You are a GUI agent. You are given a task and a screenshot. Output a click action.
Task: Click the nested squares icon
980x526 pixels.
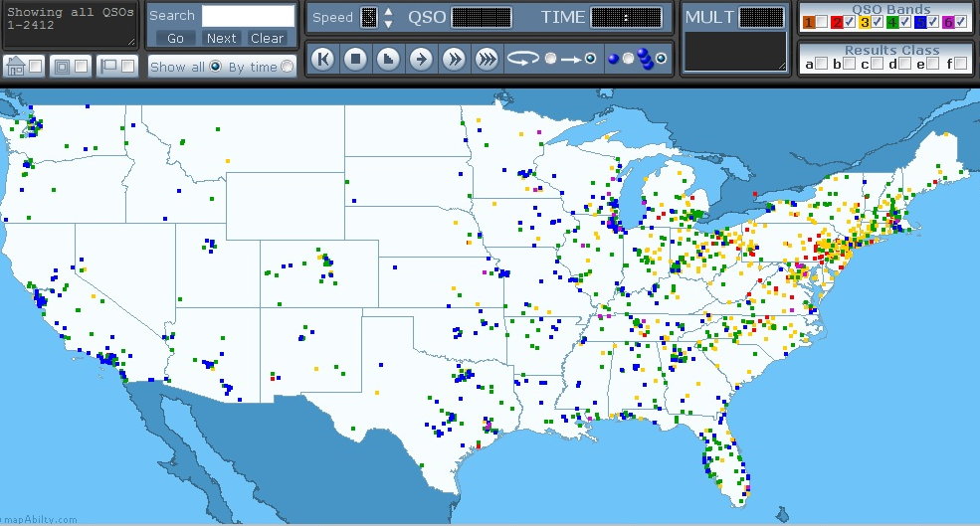point(61,67)
